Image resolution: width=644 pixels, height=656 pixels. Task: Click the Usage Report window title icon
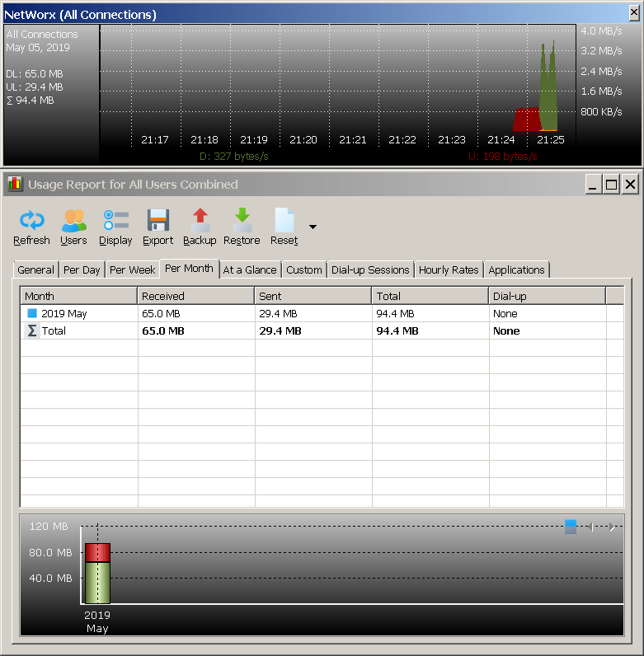click(x=15, y=184)
